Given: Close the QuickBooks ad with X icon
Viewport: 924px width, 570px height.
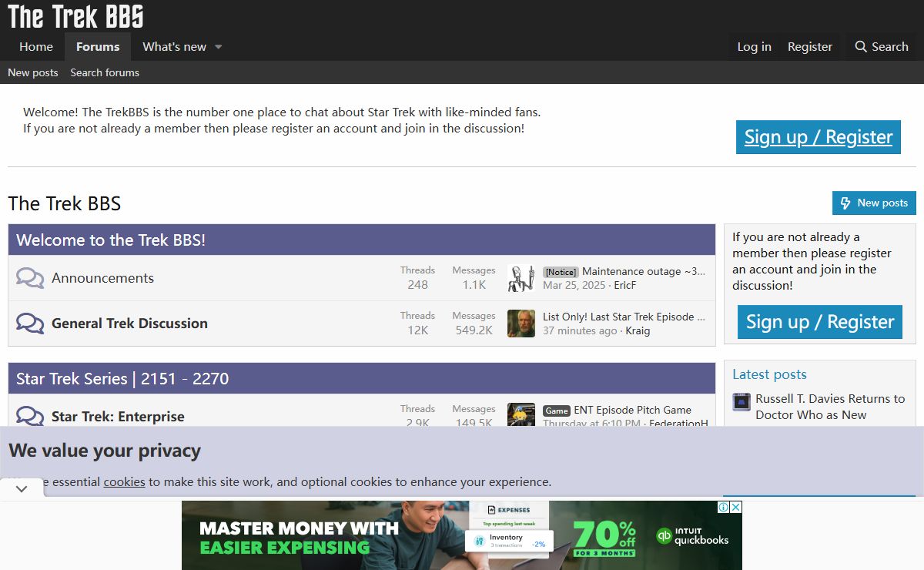Looking at the screenshot, I should (736, 507).
